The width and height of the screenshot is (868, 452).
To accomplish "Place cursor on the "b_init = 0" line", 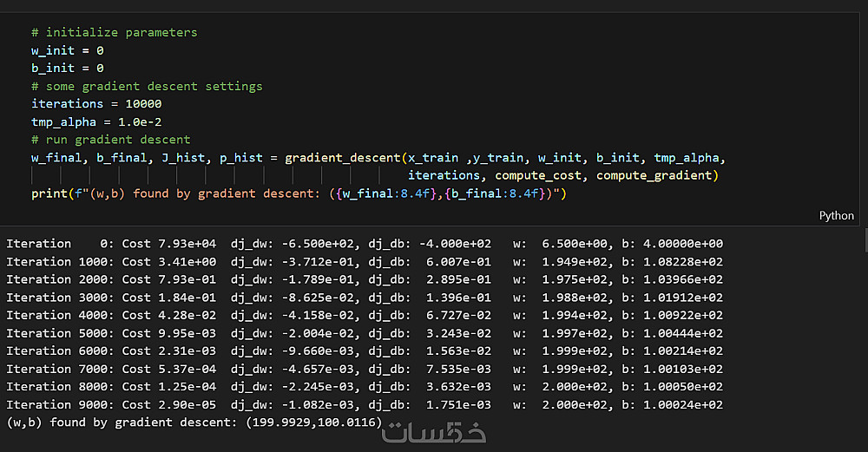I will click(68, 68).
